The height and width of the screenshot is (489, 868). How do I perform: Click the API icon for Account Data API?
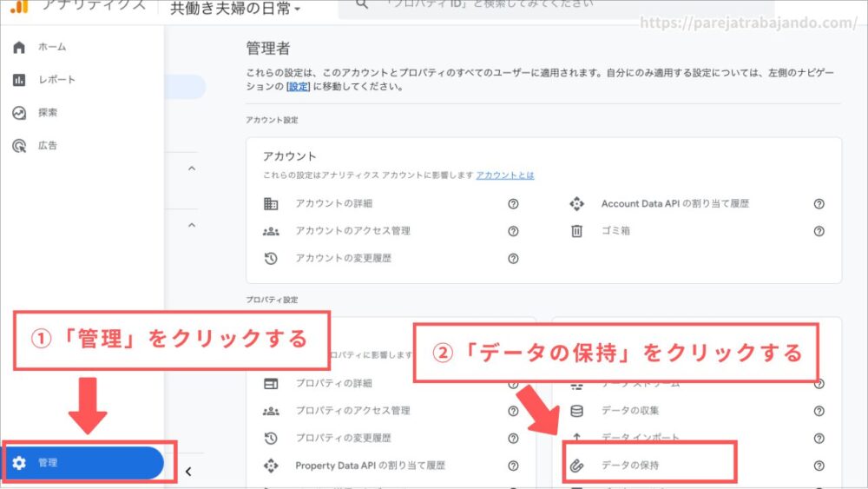coord(577,204)
